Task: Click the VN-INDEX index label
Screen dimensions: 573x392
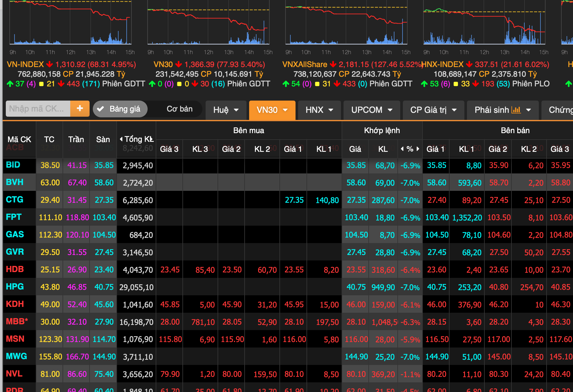Action: click(25, 64)
